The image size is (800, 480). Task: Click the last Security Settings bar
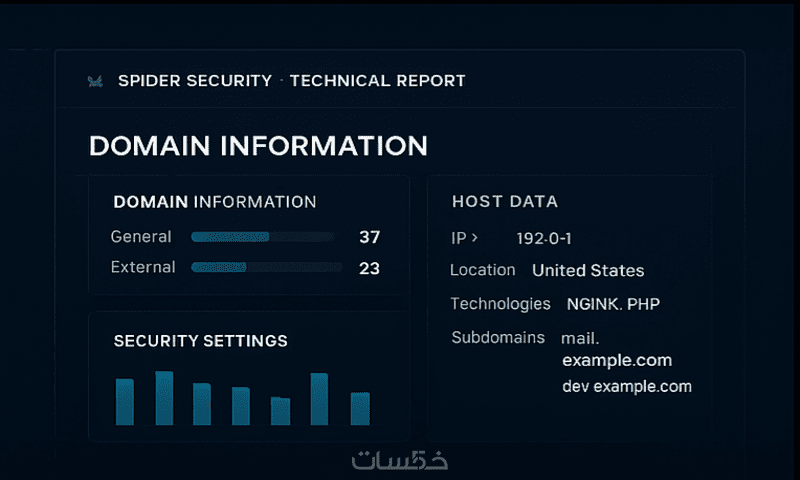point(360,408)
